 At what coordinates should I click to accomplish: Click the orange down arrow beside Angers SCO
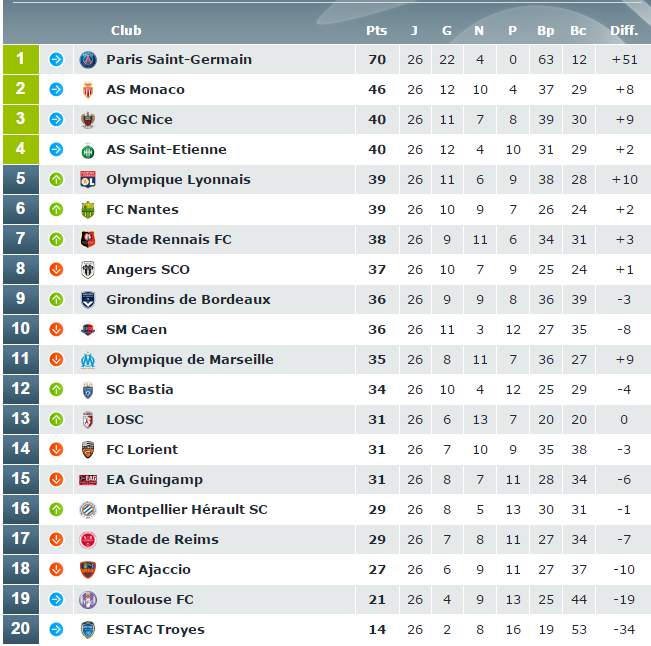[x=56, y=269]
